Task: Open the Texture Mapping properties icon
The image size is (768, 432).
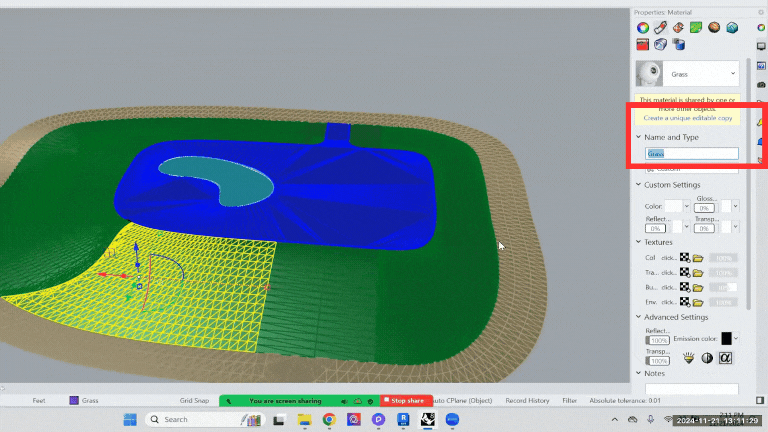Action: pyautogui.click(x=678, y=27)
